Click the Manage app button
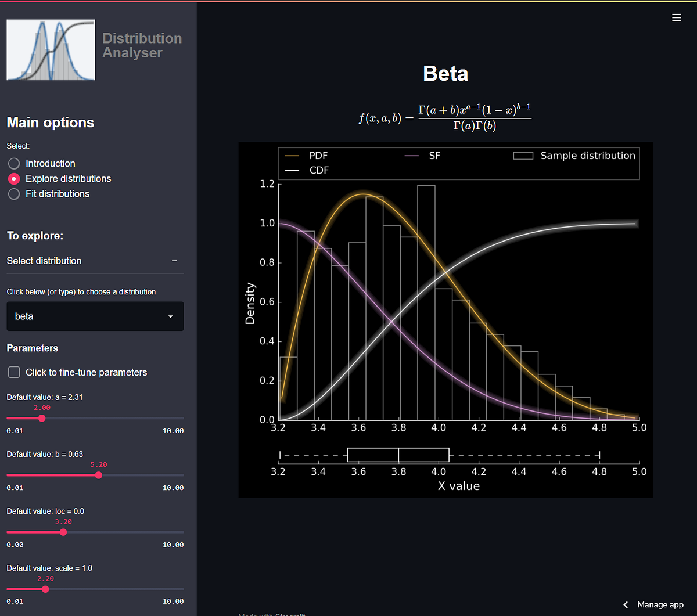697x616 pixels. (660, 604)
